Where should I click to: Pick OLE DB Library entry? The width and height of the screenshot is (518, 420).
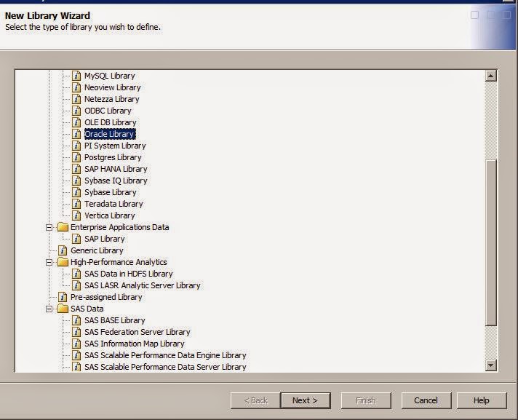(x=111, y=122)
